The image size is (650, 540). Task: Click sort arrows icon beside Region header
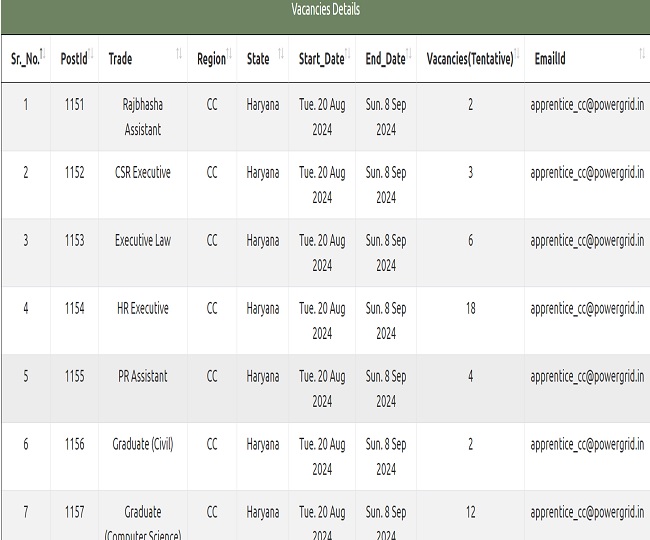click(229, 54)
